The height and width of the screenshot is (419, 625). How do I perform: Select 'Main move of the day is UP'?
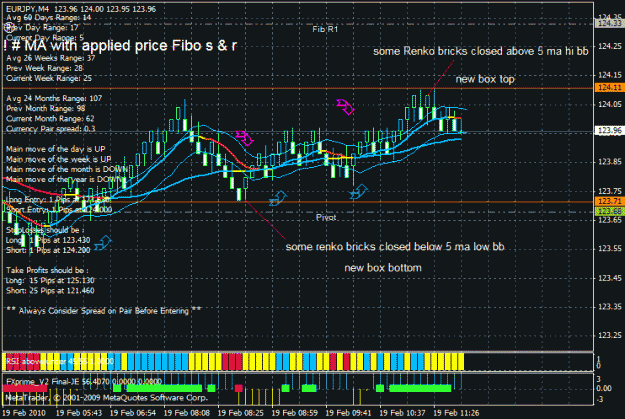55,149
